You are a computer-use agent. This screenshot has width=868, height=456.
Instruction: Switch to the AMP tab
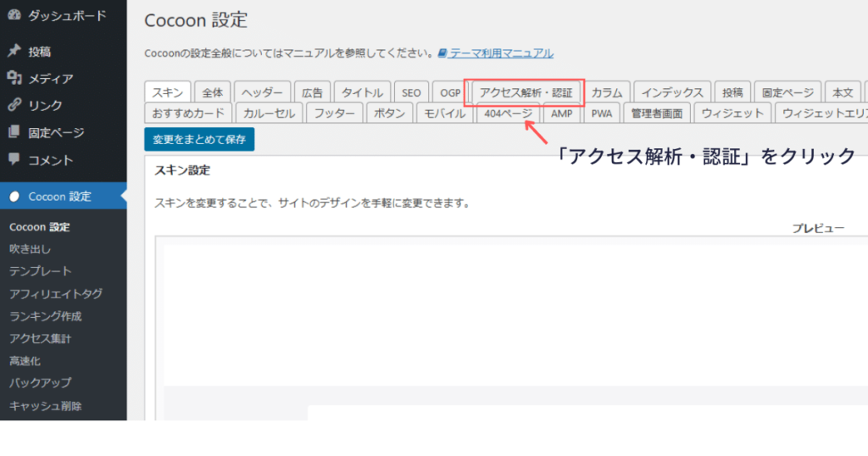[x=561, y=113]
